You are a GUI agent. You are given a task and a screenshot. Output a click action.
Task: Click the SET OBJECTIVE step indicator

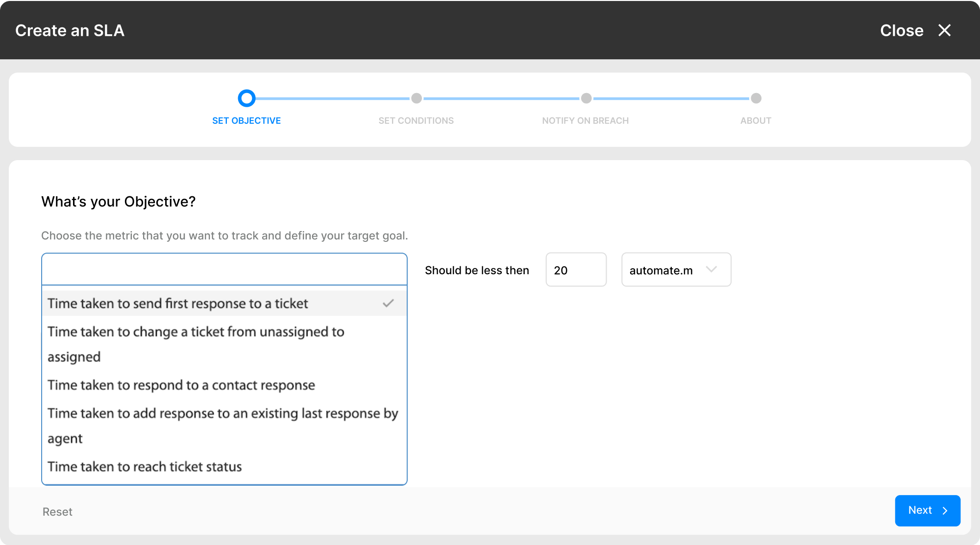(x=246, y=98)
